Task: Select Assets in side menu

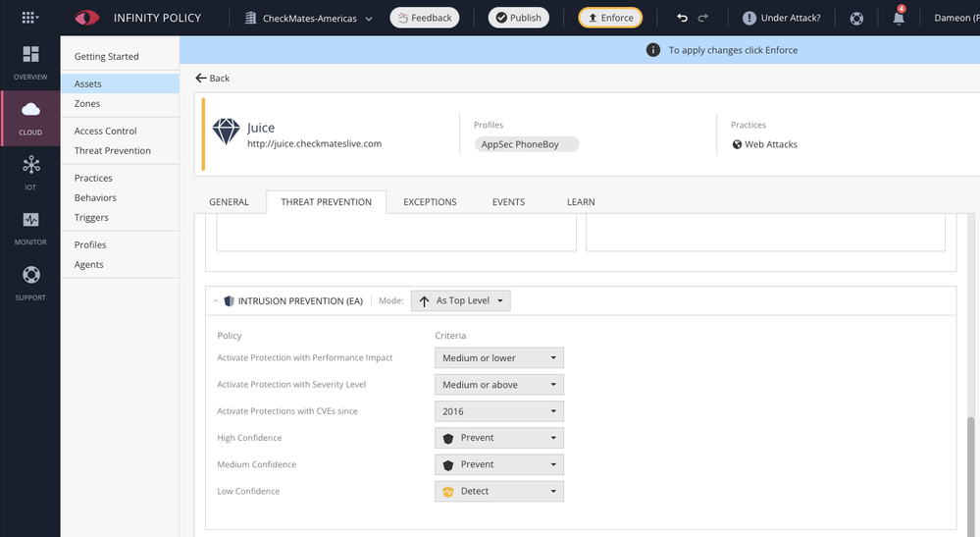Action: point(120,83)
